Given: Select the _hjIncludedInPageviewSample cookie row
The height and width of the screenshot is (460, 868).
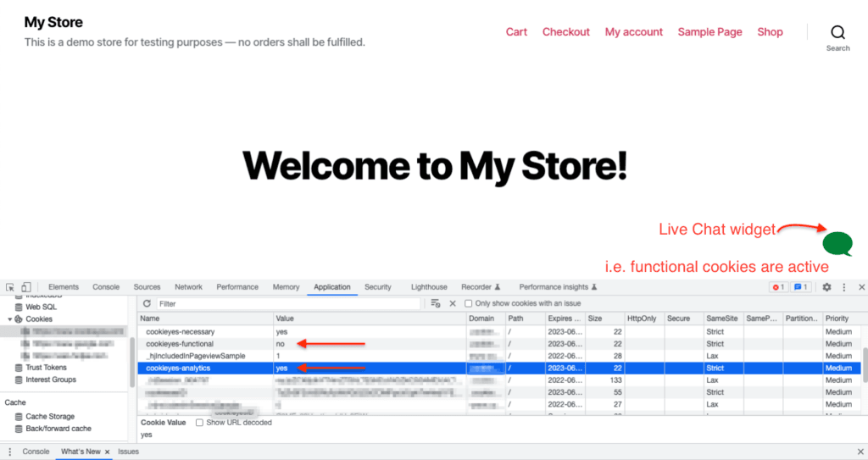Looking at the screenshot, I should pyautogui.click(x=500, y=356).
